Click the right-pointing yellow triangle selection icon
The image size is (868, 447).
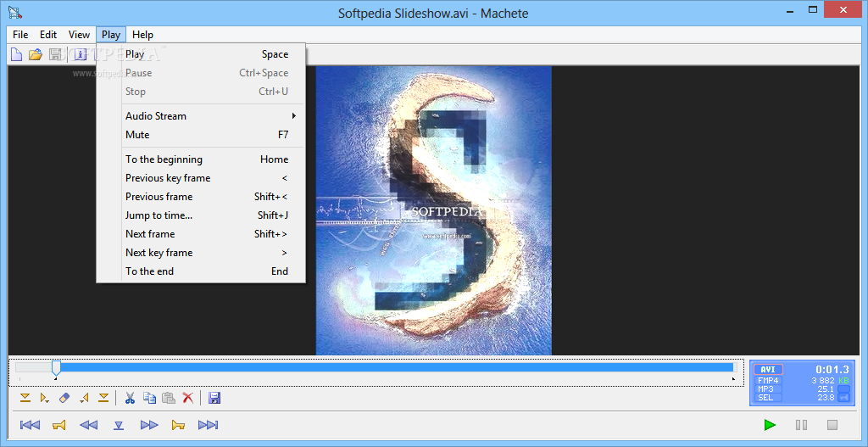click(x=45, y=398)
